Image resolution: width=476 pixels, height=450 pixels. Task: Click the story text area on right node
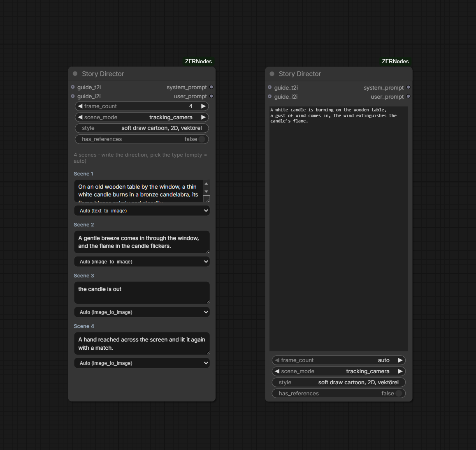339,228
